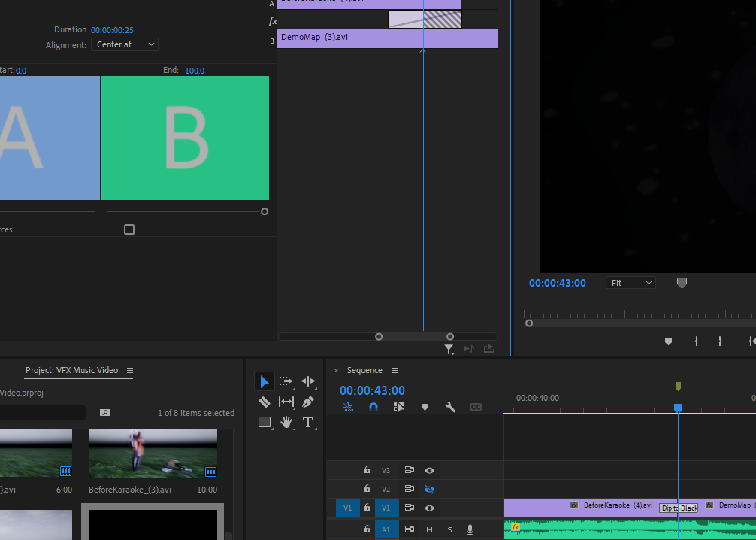The width and height of the screenshot is (756, 540).
Task: Select the Pen tool
Action: point(308,402)
